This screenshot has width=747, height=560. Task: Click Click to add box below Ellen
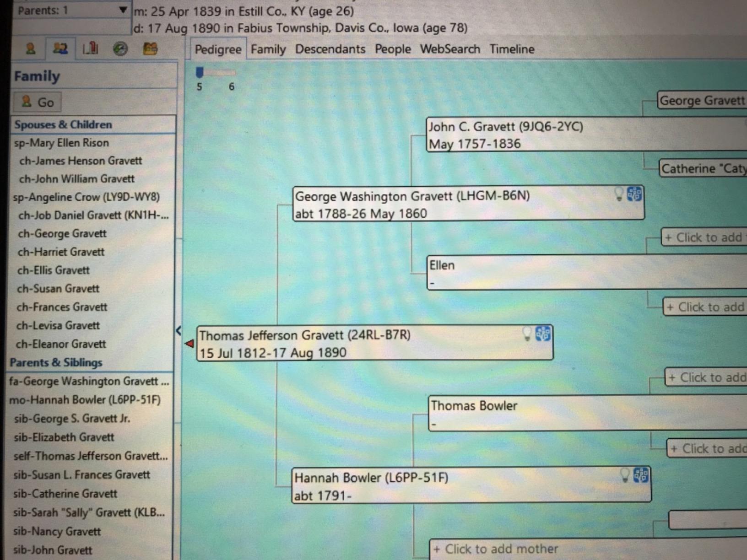705,307
